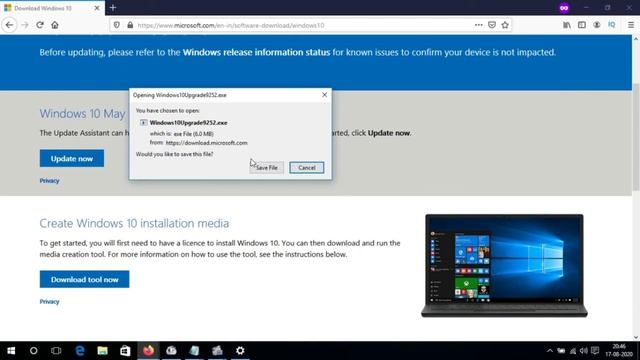Image resolution: width=640 pixels, height=360 pixels.
Task: Open tracking protection shield icon
Action: click(117, 25)
